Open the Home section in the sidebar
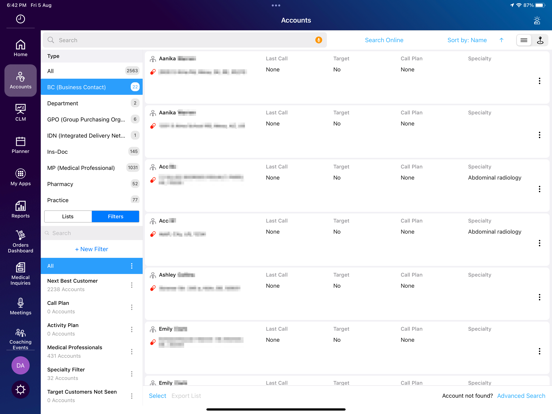Screen dimensions: 552x414 (x=20, y=48)
